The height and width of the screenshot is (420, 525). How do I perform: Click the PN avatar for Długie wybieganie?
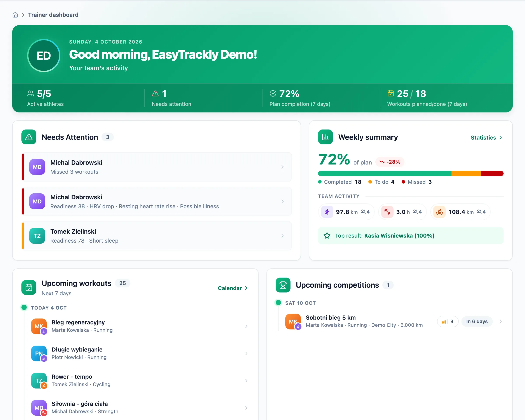coord(39,353)
